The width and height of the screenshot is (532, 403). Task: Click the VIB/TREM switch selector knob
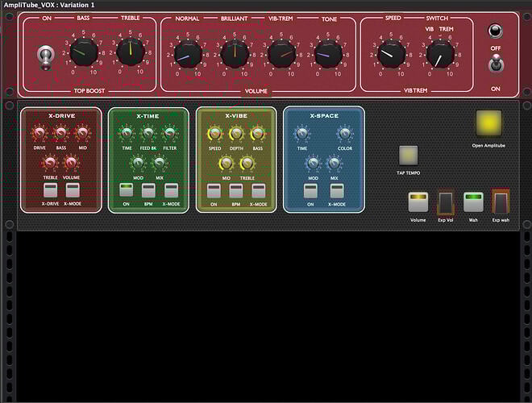(x=440, y=54)
